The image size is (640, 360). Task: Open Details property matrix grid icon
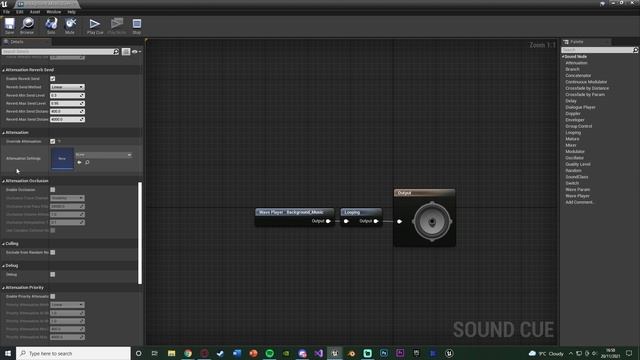[126, 52]
